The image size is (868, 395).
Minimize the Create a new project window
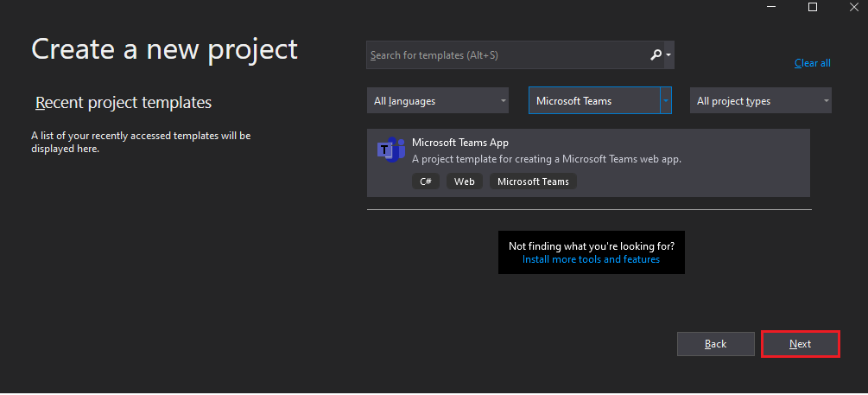(770, 6)
